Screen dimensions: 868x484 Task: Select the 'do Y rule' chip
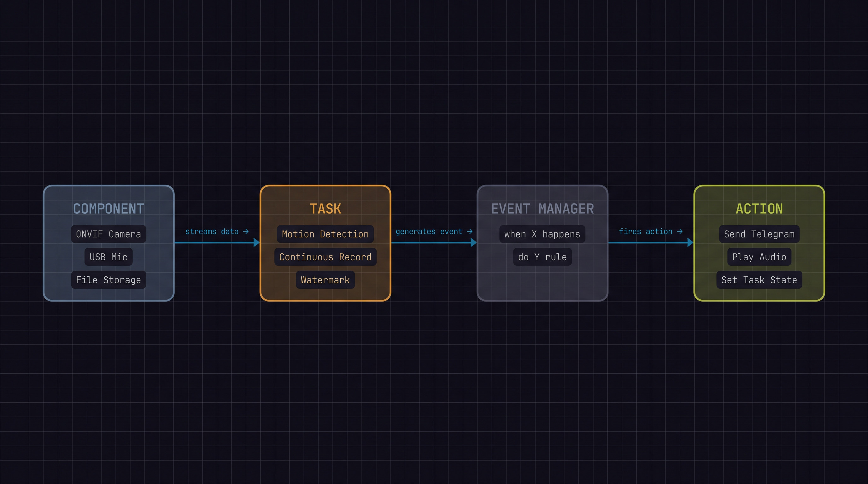[x=542, y=257]
